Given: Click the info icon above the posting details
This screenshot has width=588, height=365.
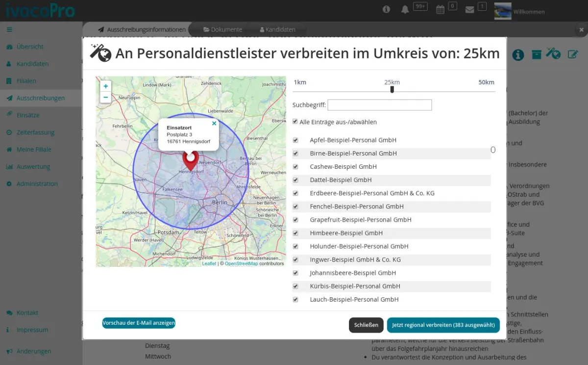Looking at the screenshot, I should point(518,55).
